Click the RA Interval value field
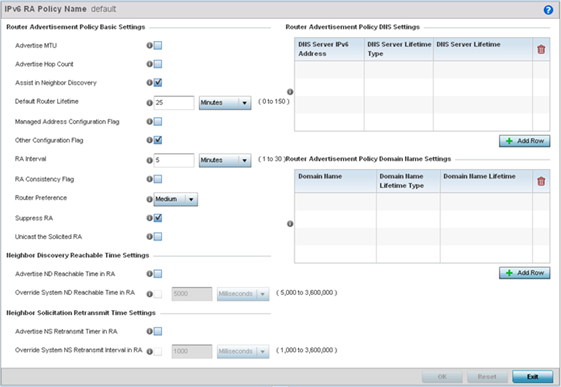The image size is (561, 387). 174,160
